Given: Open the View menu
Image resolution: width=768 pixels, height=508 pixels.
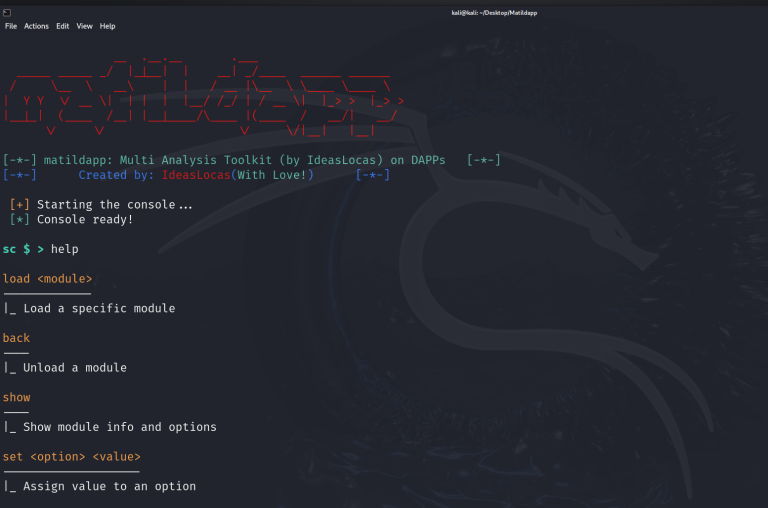Looking at the screenshot, I should (84, 26).
